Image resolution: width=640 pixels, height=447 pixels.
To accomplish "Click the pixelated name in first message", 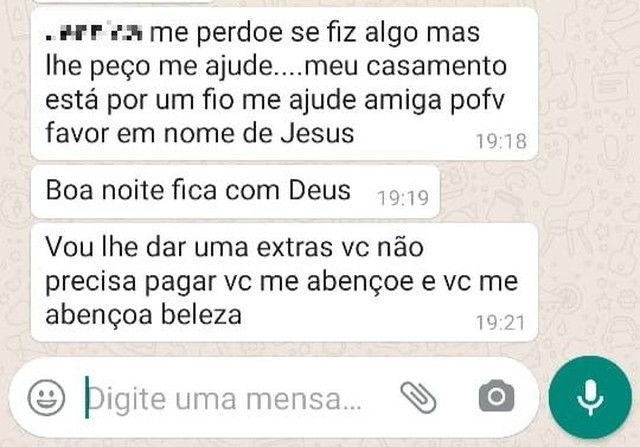I will click(x=94, y=32).
